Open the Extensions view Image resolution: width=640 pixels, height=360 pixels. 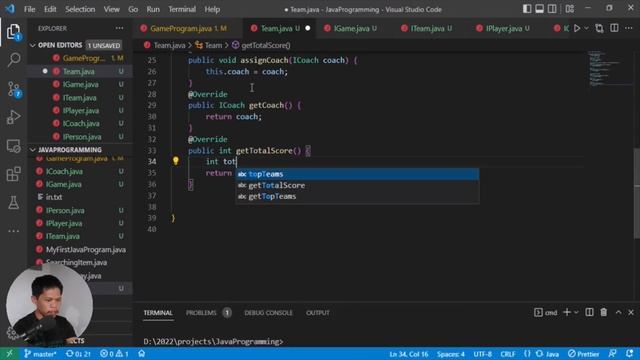click(13, 174)
